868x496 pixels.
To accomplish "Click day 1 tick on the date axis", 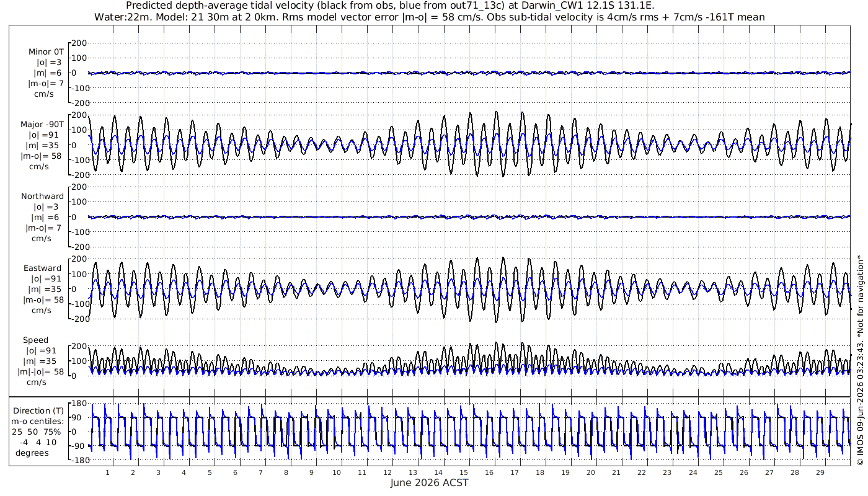I will [107, 472].
